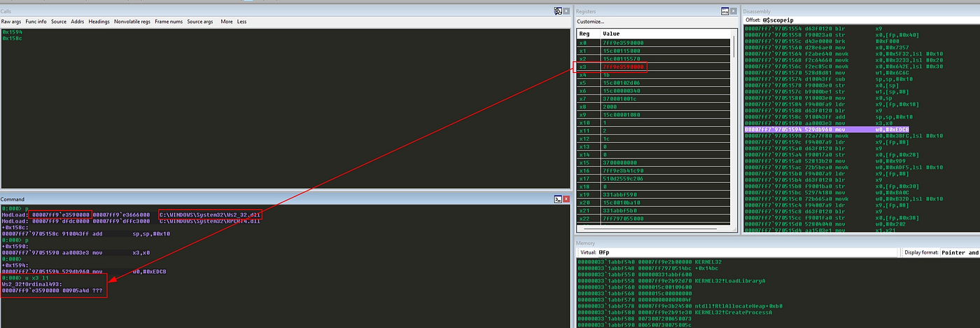Close the Command window
The width and height of the screenshot is (980, 328).
pyautogui.click(x=566, y=200)
